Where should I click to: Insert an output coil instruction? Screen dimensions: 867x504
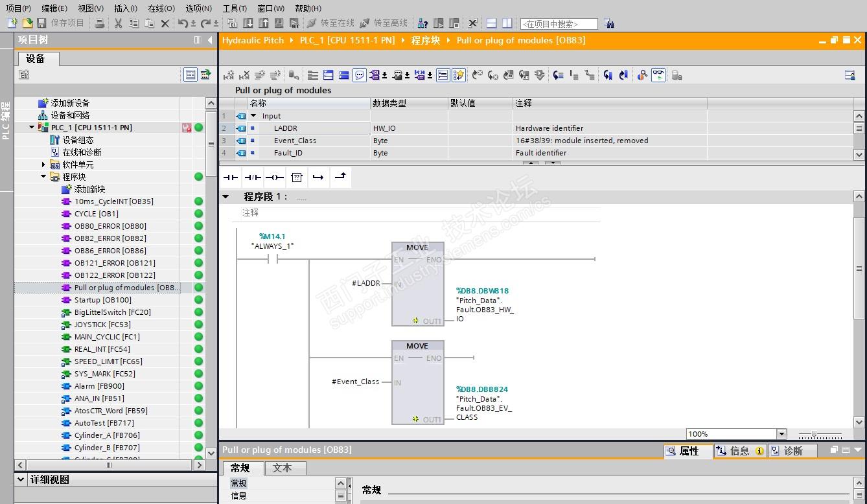275,178
